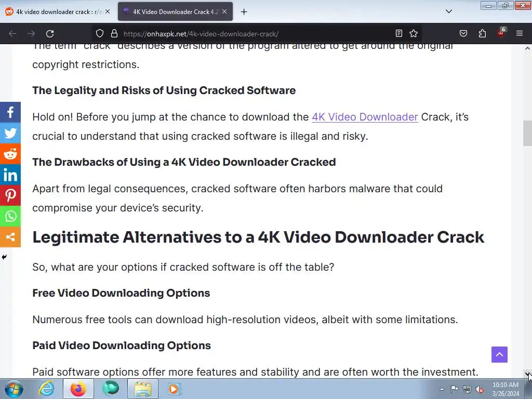Click heading "The Legality and Risks of Using Cracked Software"

tap(164, 90)
